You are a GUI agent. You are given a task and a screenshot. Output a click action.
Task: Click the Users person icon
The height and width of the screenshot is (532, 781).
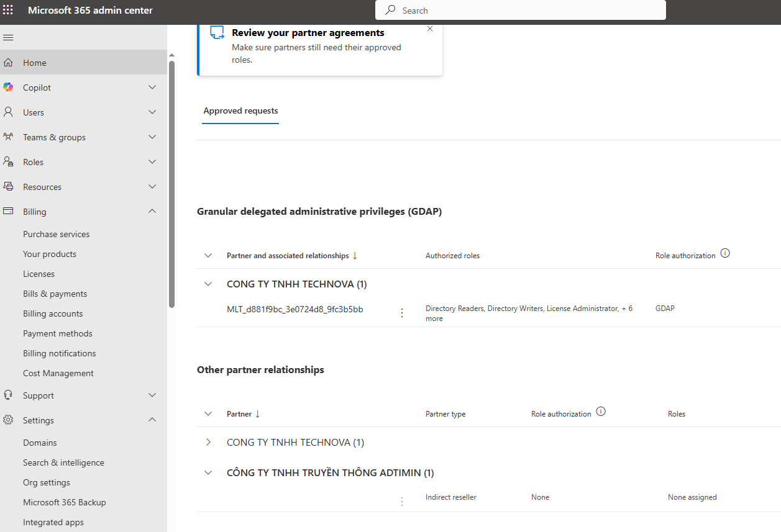tap(8, 112)
